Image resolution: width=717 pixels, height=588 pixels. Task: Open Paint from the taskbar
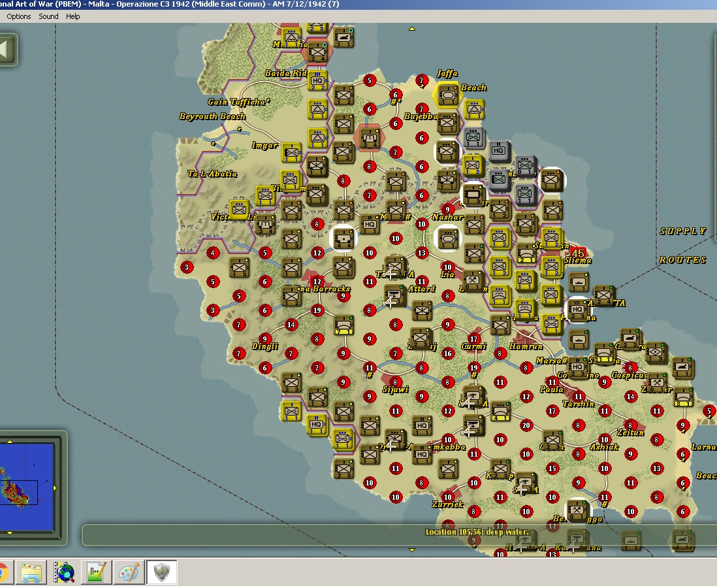129,572
